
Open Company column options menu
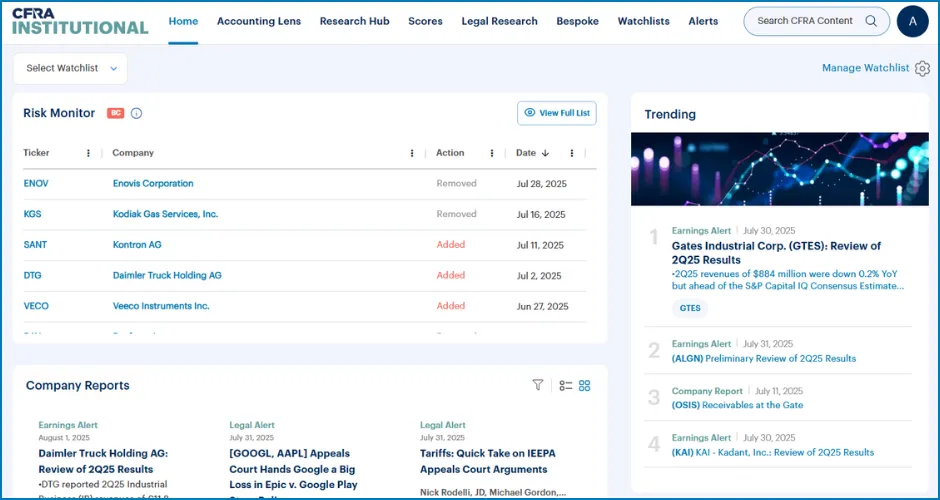[x=412, y=153]
